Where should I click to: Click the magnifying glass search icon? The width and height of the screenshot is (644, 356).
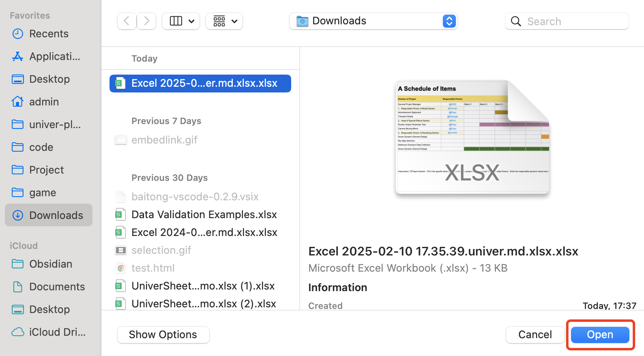click(516, 21)
